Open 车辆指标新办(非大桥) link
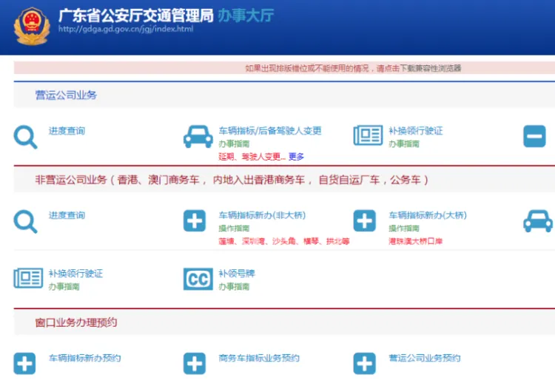This screenshot has width=555, height=392. [262, 215]
